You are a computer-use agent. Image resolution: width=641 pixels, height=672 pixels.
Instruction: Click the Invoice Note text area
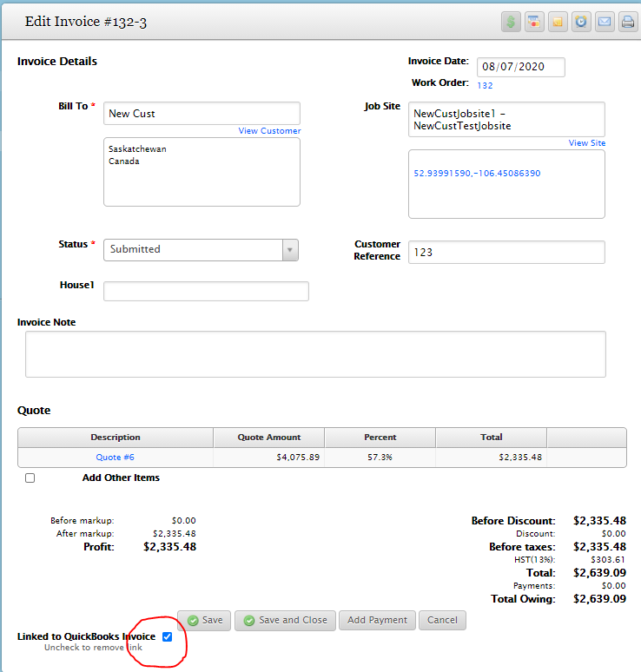(315, 354)
